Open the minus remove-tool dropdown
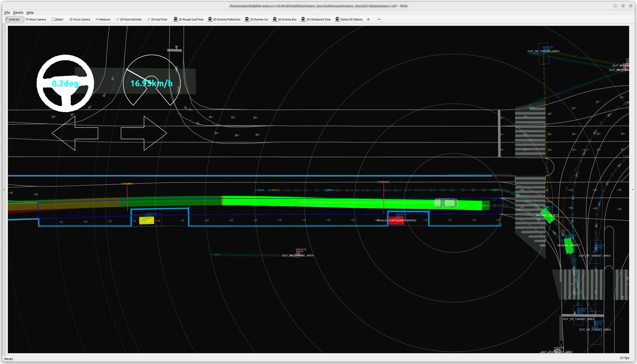The height and width of the screenshot is (364, 637). [x=379, y=20]
